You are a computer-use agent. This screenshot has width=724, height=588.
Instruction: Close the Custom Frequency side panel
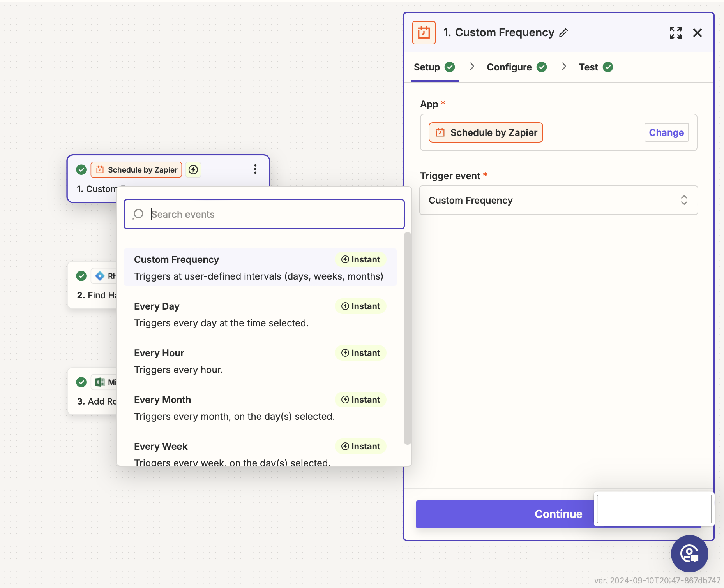[x=698, y=33]
